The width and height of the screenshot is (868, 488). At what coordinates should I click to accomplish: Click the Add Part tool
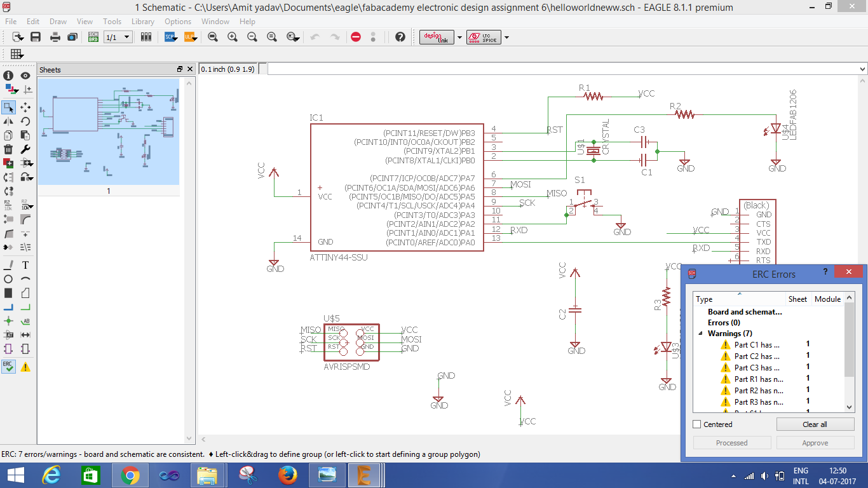[x=8, y=163]
